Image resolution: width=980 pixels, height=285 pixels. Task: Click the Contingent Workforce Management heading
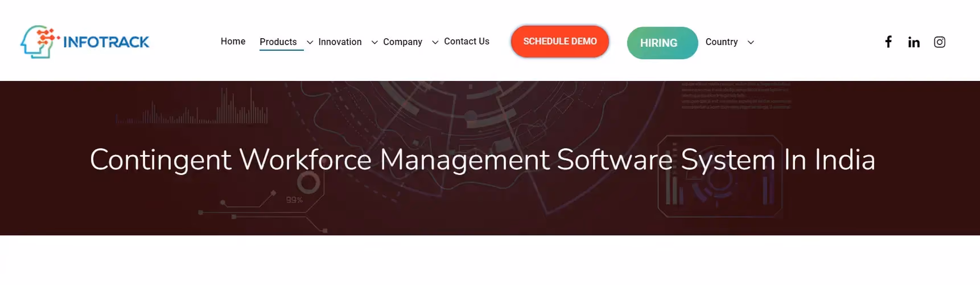pos(483,160)
